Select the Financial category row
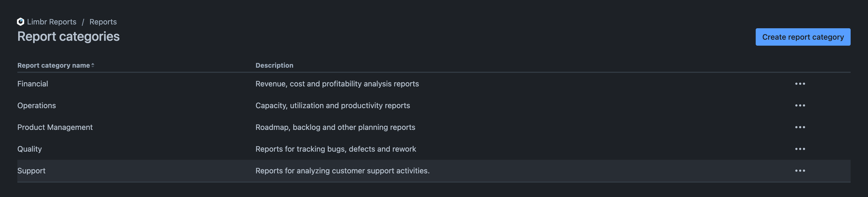Image resolution: width=868 pixels, height=197 pixels. click(33, 84)
